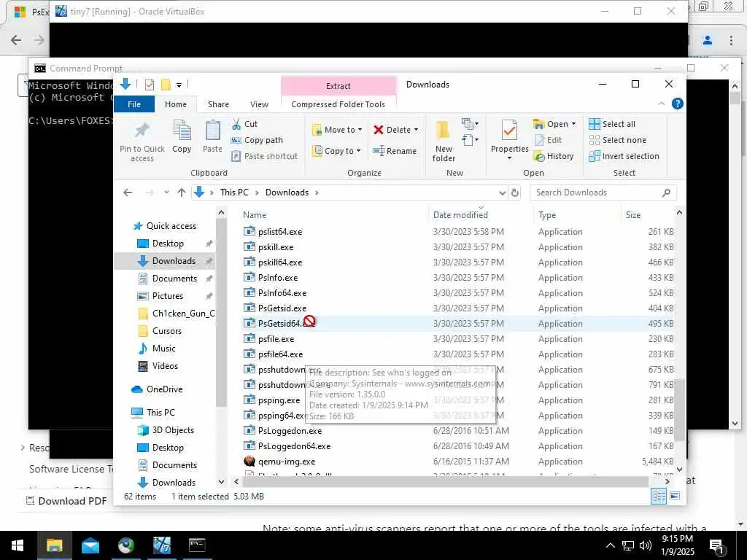This screenshot has width=747, height=560.
Task: Collapse the ribbon chevron
Action: [661, 104]
